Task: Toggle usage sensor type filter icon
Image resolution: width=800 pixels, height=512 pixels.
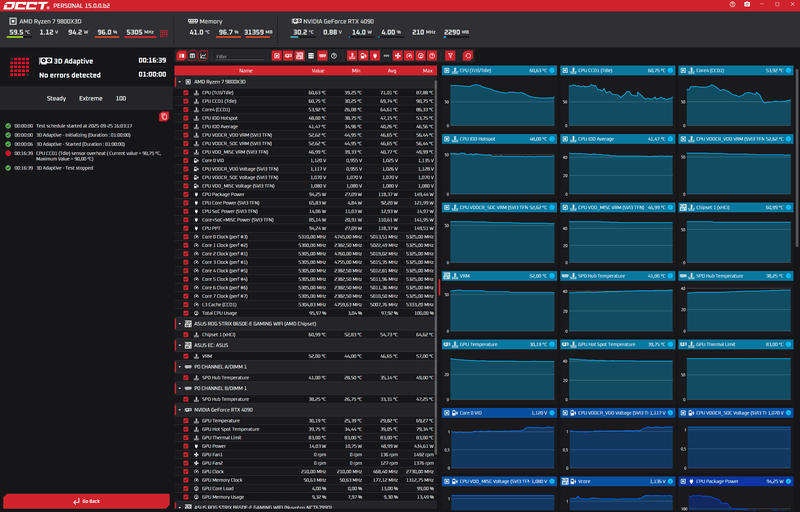Action: click(420, 56)
